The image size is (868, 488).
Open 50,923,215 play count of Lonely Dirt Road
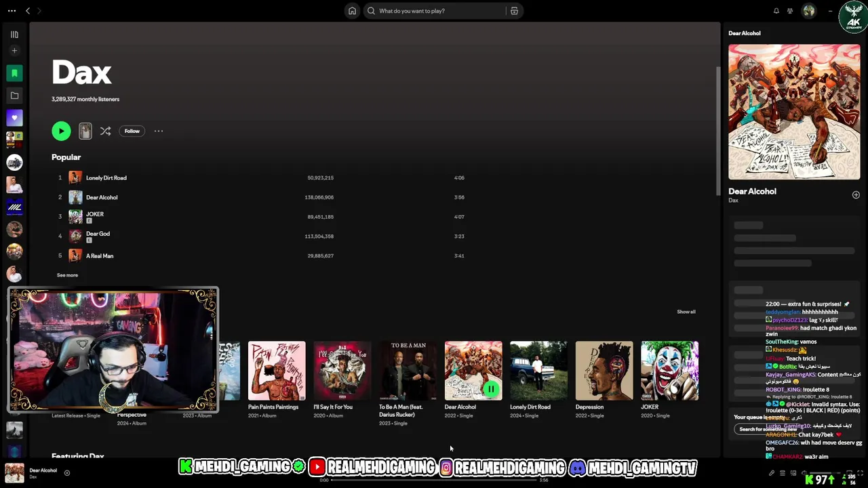coord(320,178)
